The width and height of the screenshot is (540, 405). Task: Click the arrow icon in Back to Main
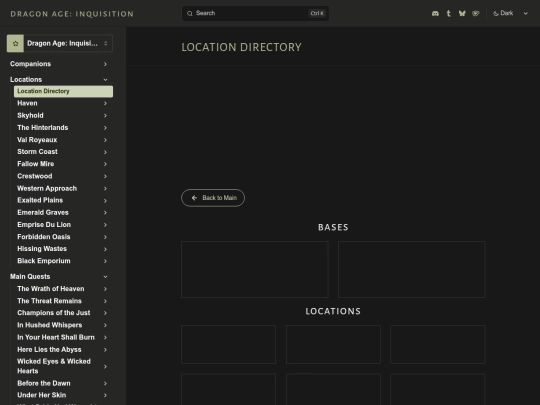coord(195,198)
